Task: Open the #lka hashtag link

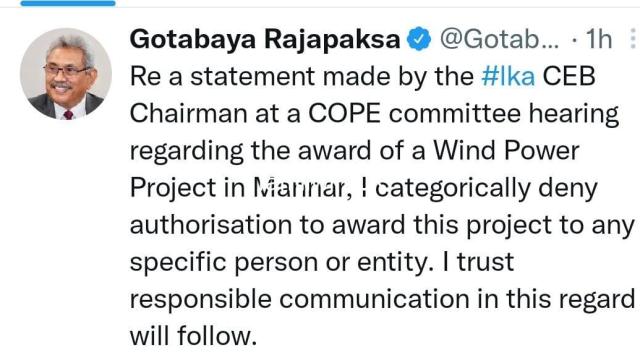Action: (508, 76)
